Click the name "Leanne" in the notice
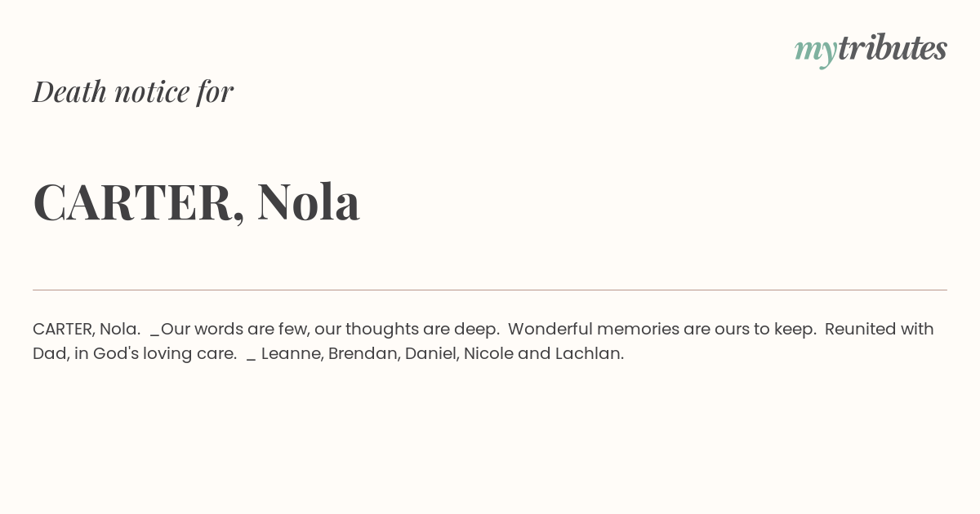This screenshot has height=514, width=980. (292, 354)
